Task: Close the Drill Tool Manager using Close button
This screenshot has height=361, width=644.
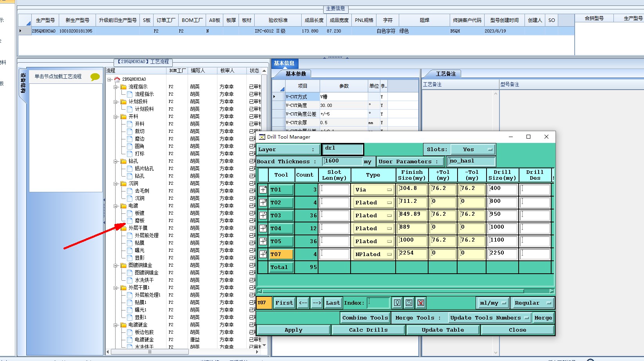Action: click(x=517, y=330)
